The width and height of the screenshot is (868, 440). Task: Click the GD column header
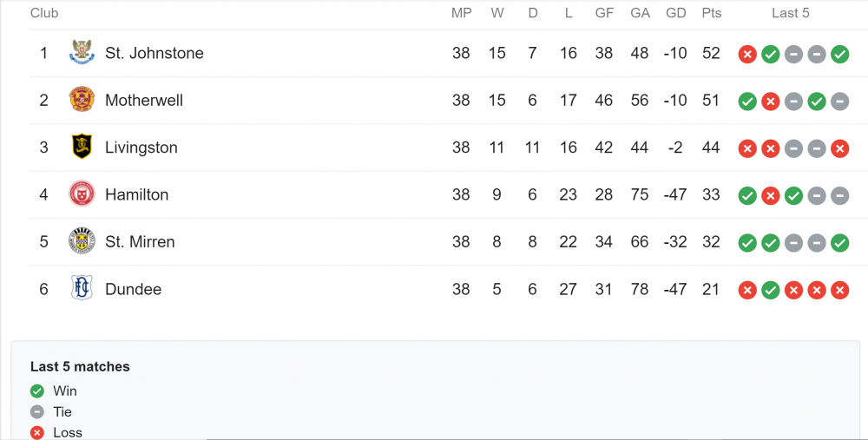coord(675,13)
